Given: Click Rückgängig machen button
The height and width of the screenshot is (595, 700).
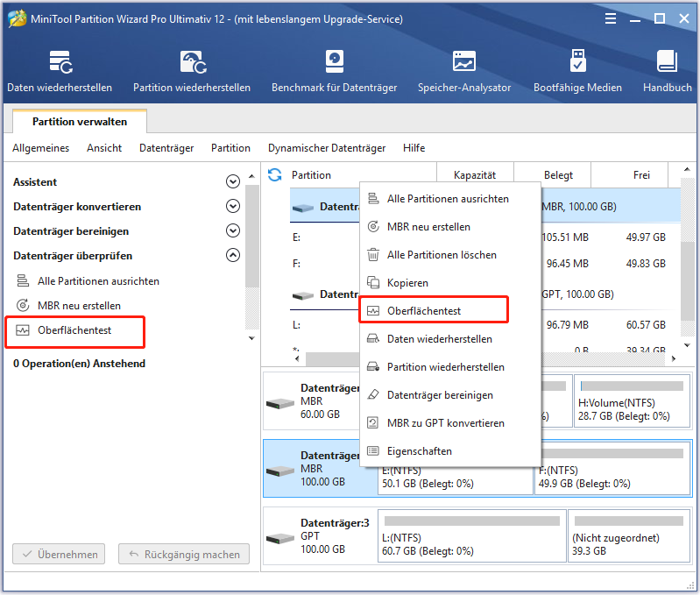Looking at the screenshot, I should pos(184,554).
